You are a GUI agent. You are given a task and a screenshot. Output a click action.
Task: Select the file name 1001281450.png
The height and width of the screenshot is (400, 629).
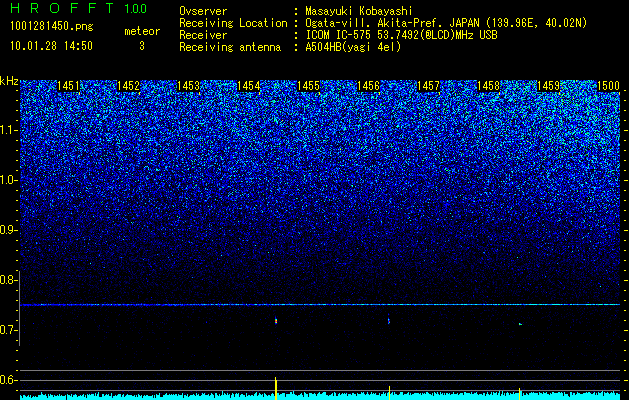(x=52, y=26)
